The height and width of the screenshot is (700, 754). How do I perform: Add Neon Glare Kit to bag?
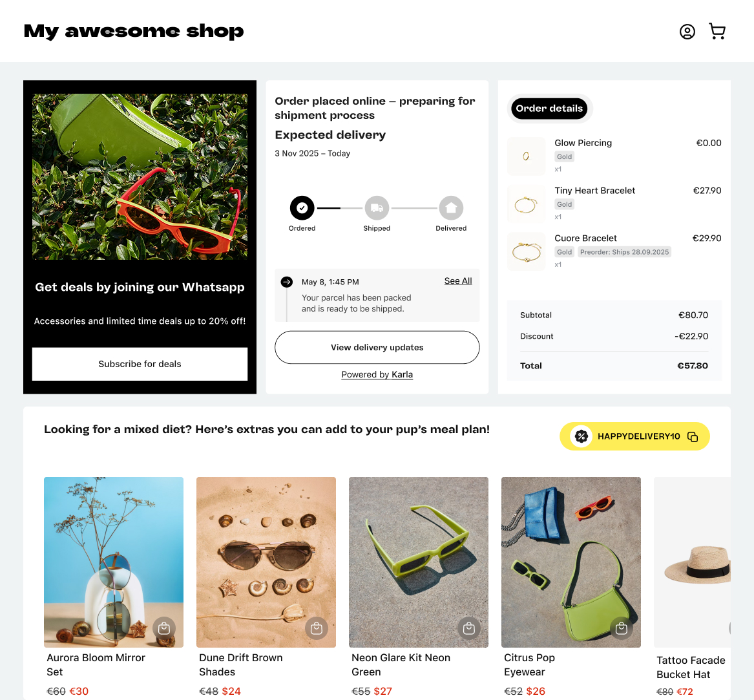[x=469, y=628]
